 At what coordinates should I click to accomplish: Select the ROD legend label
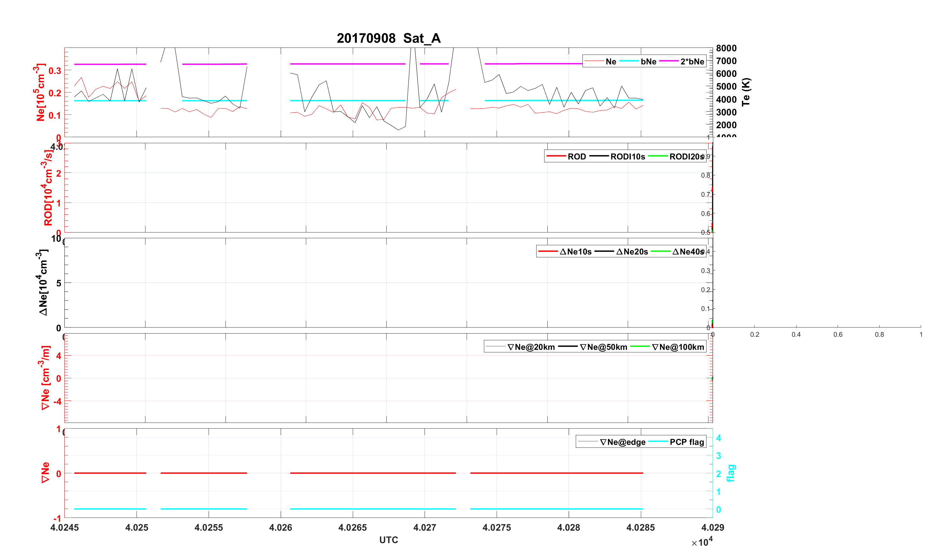pos(576,157)
